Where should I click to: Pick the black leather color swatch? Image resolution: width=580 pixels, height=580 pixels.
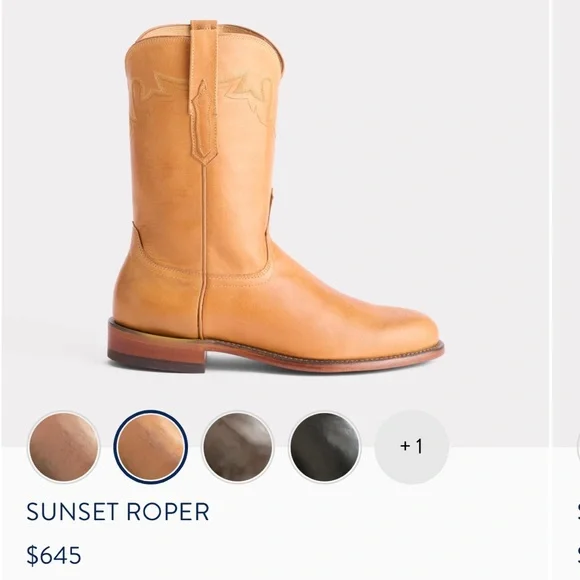tap(325, 447)
